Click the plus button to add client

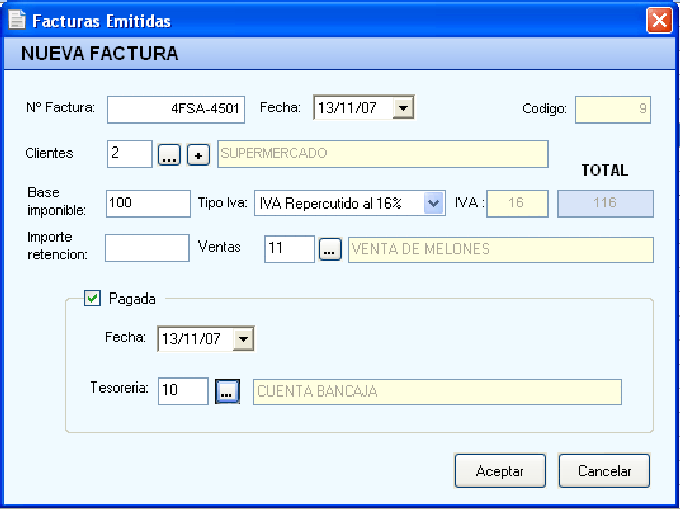click(198, 155)
